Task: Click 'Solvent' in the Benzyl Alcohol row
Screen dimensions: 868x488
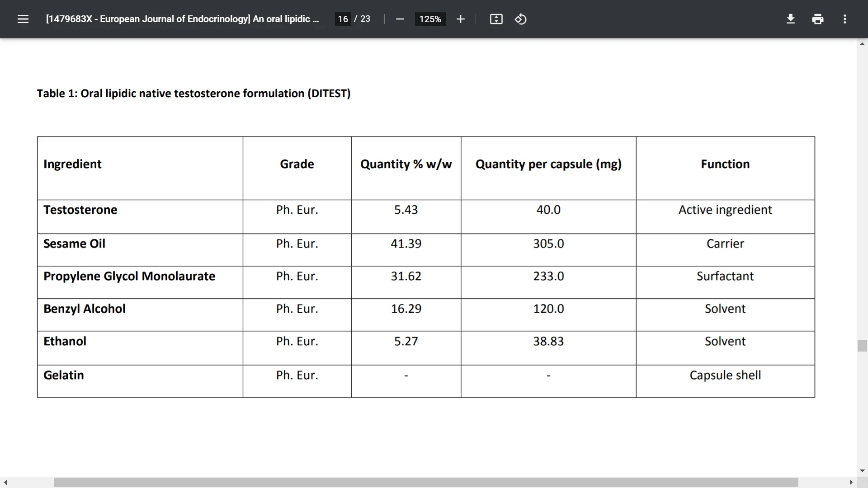Action: point(725,309)
